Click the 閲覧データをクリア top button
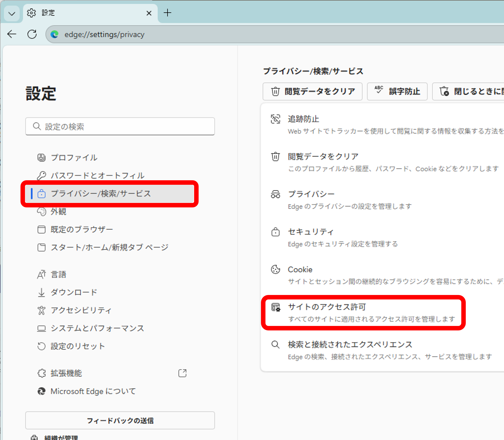This screenshot has width=504, height=440. coord(312,91)
